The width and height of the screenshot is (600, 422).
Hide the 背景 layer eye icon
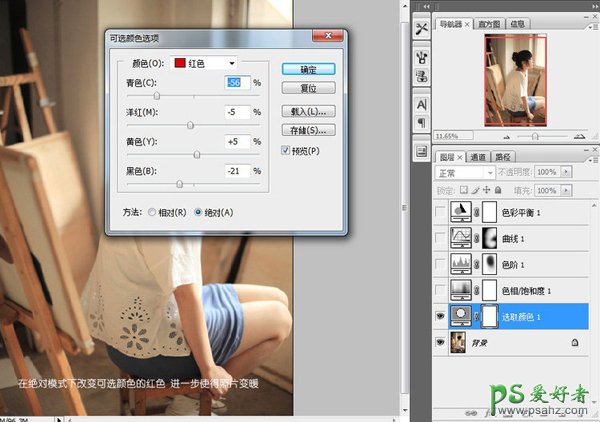443,341
